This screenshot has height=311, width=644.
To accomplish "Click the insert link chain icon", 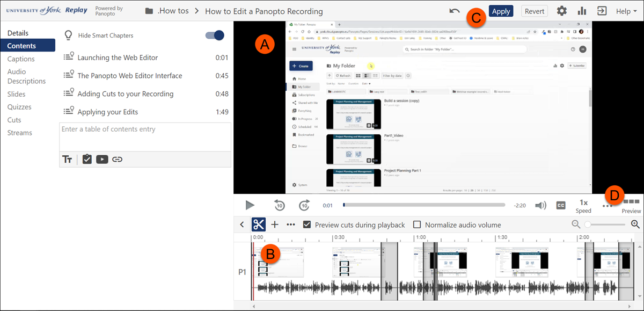I will pos(118,159).
